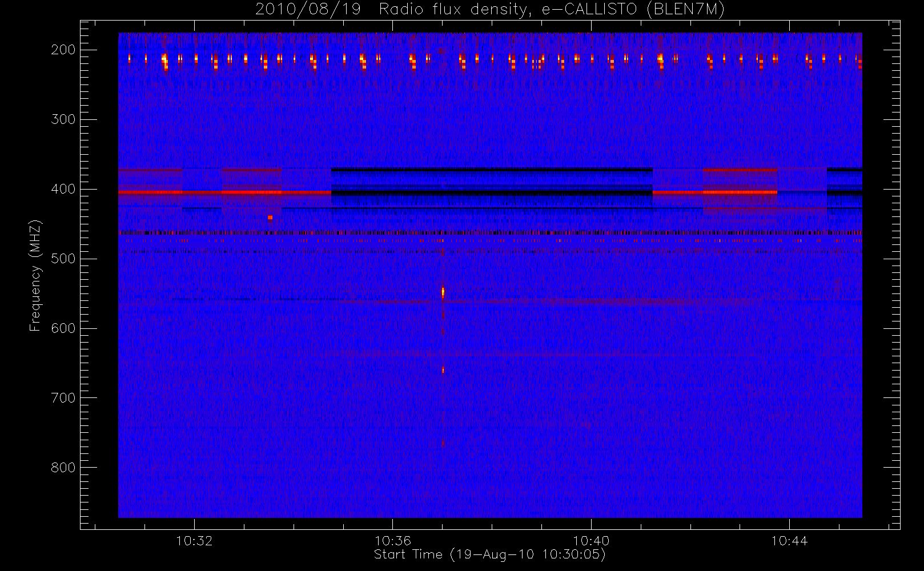Click the 10:40 time tick label
The image size is (924, 571).
tap(591, 541)
